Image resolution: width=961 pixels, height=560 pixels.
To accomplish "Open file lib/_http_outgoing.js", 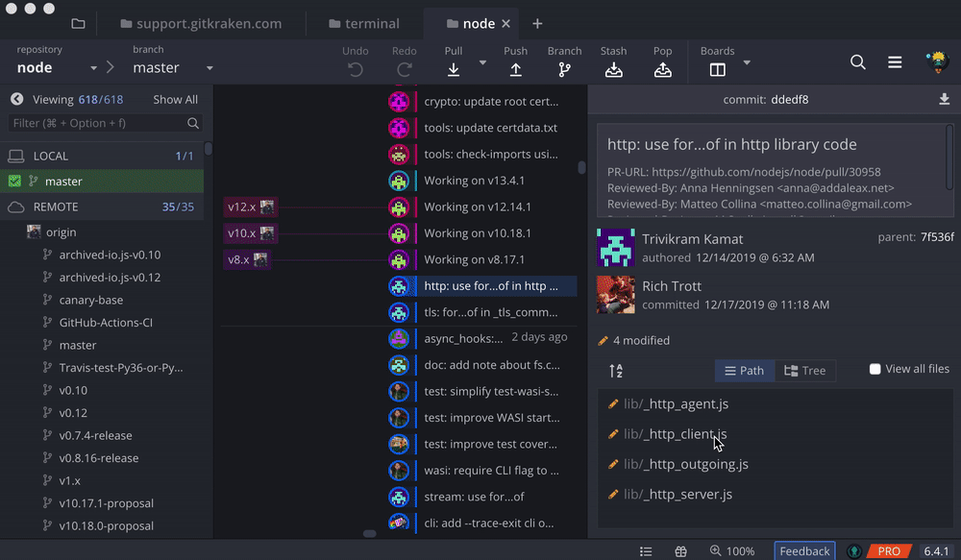I will (x=686, y=464).
